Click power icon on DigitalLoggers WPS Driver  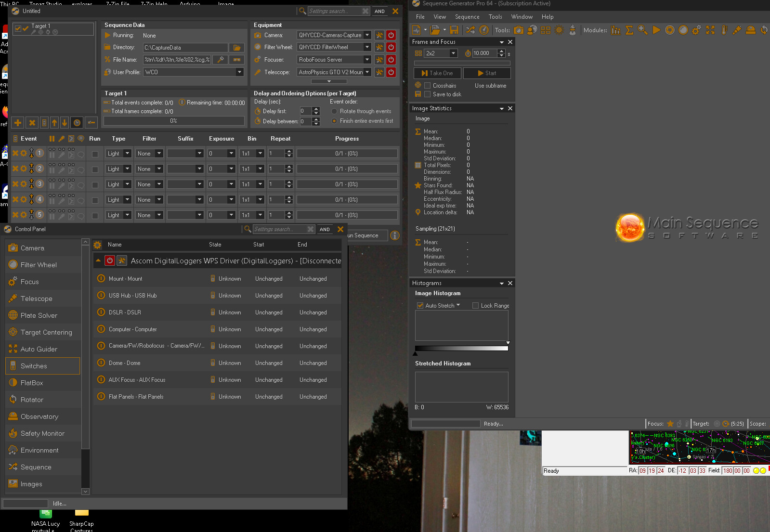click(110, 260)
